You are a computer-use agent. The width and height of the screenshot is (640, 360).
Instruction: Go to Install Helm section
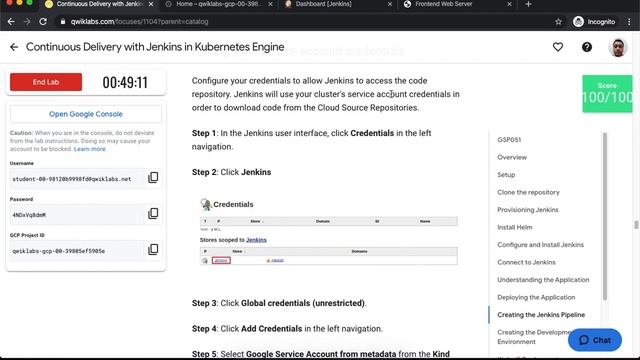click(515, 227)
